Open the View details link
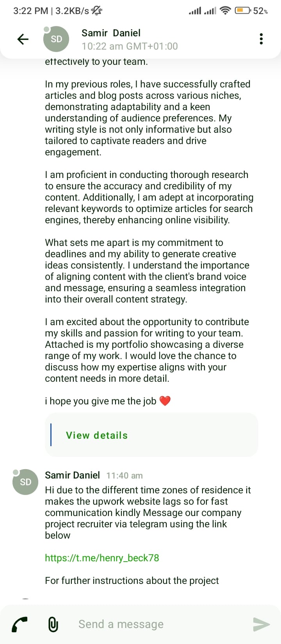281x644 pixels. 97,435
